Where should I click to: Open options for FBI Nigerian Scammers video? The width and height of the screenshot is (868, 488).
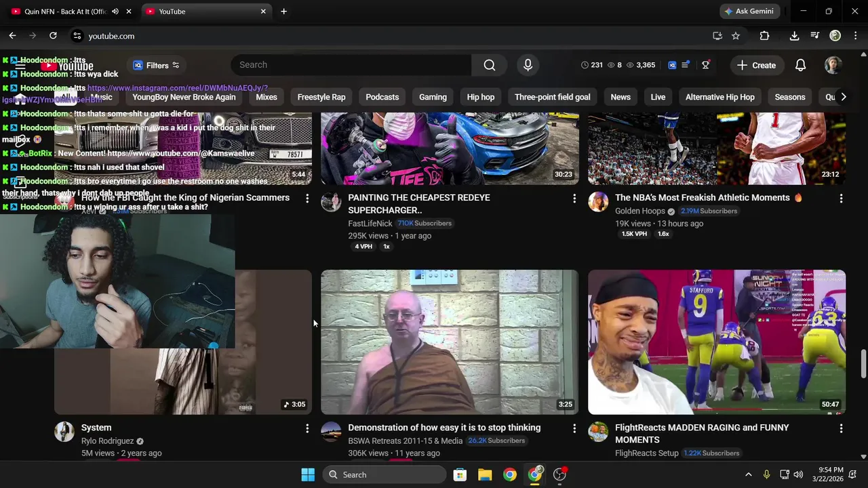pyautogui.click(x=307, y=199)
